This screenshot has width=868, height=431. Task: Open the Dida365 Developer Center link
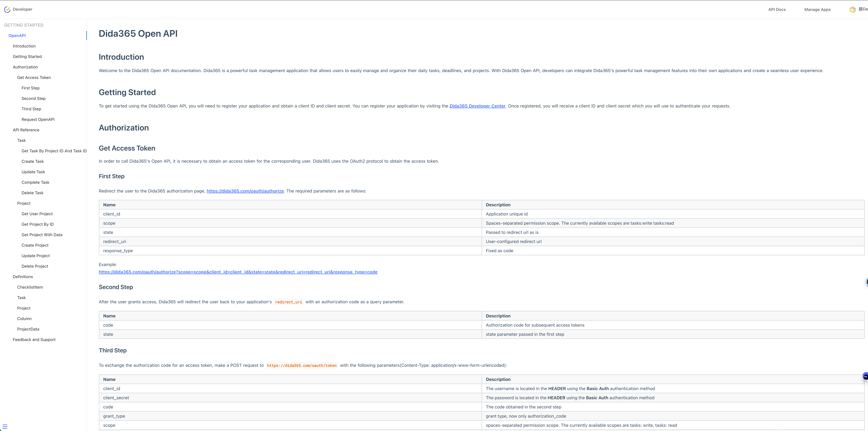click(477, 106)
